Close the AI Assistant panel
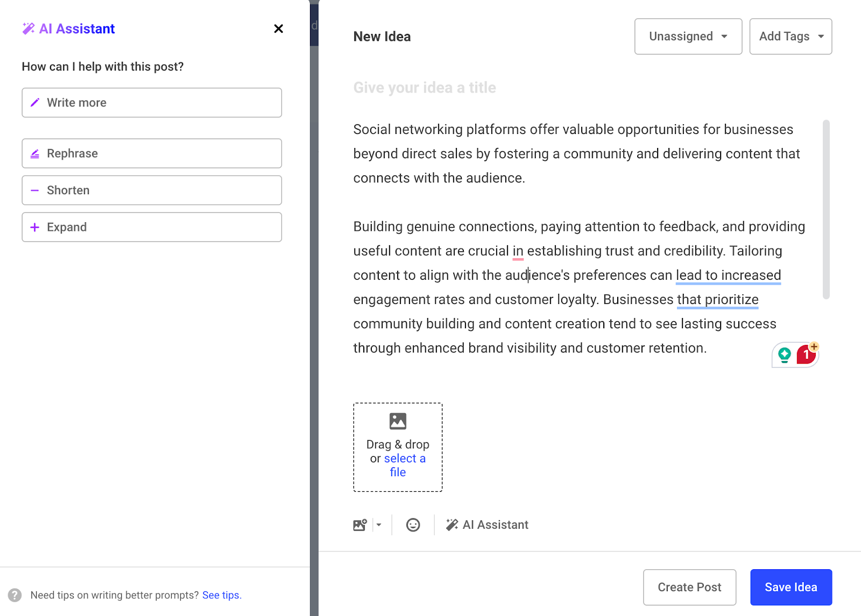 tap(278, 29)
